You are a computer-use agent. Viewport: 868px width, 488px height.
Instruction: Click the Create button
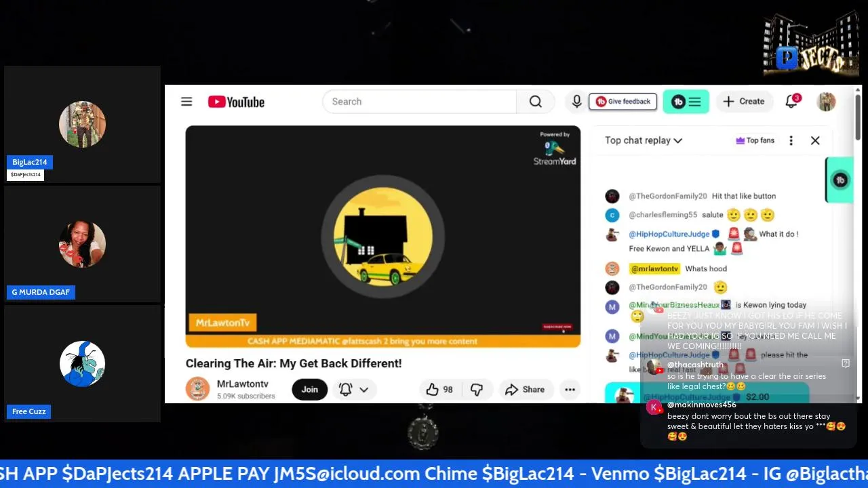[744, 102]
